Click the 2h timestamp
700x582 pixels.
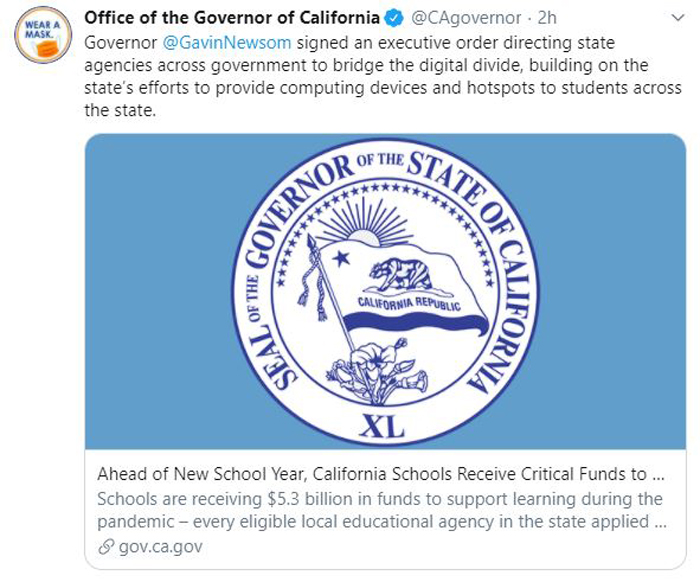coord(547,18)
